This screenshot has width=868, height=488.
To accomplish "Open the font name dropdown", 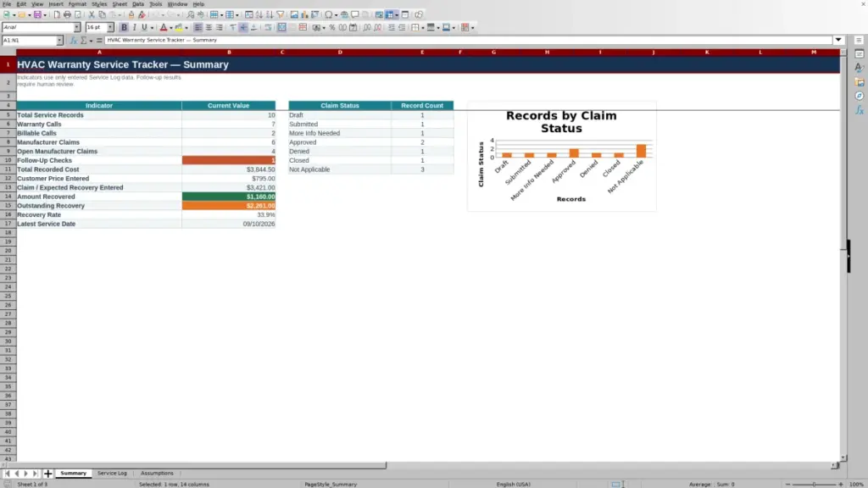I will coord(77,28).
